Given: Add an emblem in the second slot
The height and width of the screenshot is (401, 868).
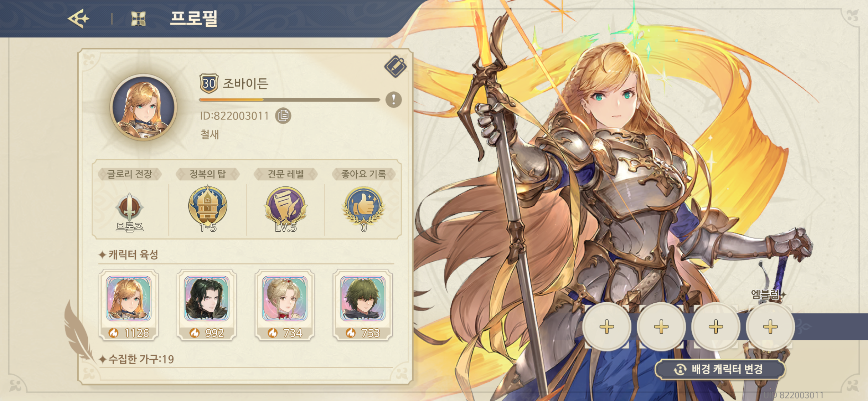Looking at the screenshot, I should 661,327.
